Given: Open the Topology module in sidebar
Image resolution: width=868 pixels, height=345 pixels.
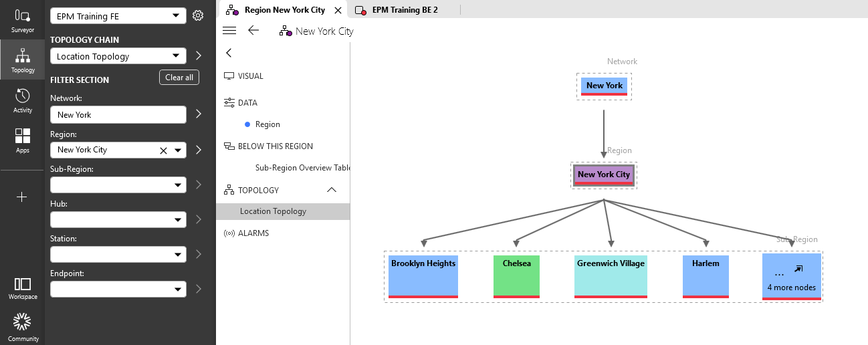Looking at the screenshot, I should tap(22, 60).
